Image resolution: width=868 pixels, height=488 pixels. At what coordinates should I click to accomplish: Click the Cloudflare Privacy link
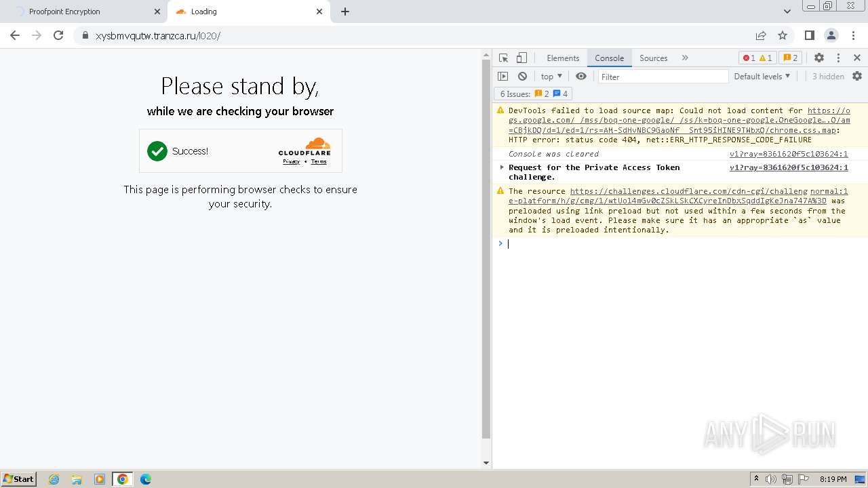click(x=291, y=162)
